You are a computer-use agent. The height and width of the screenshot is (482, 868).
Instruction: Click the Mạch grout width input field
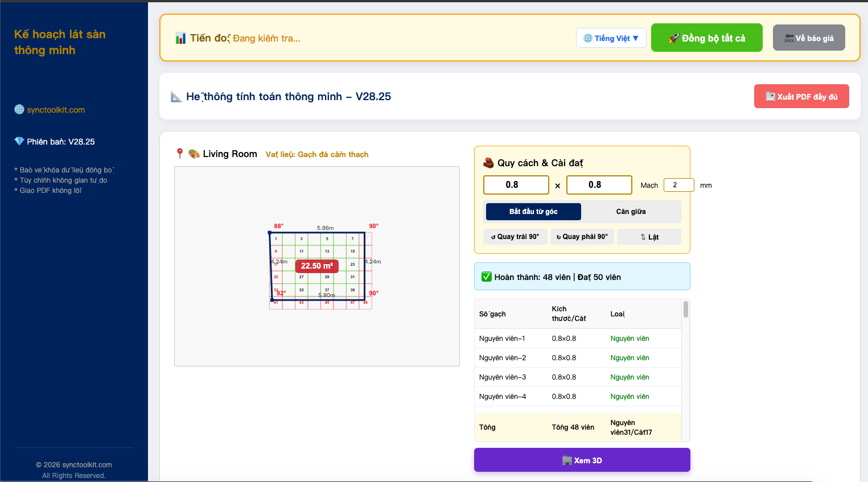click(x=679, y=185)
